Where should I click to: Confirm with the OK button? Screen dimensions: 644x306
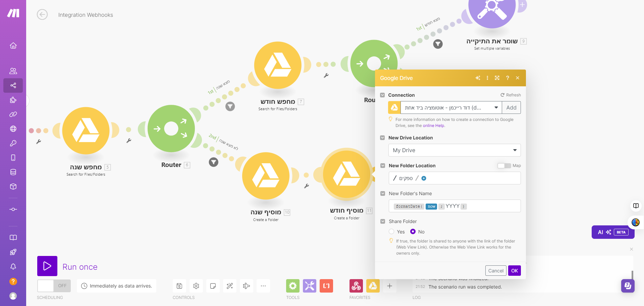point(515,271)
